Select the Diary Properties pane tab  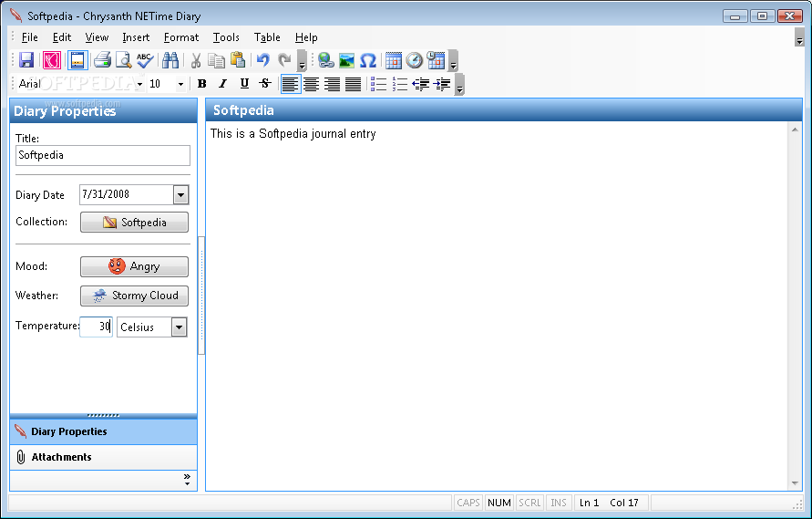(103, 432)
